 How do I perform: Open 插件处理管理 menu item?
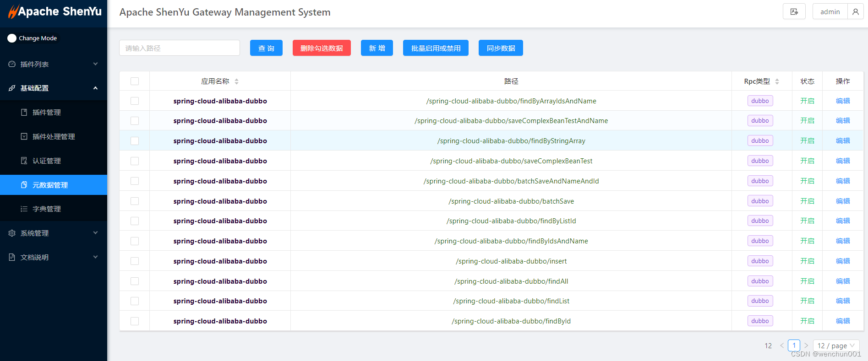coord(54,136)
